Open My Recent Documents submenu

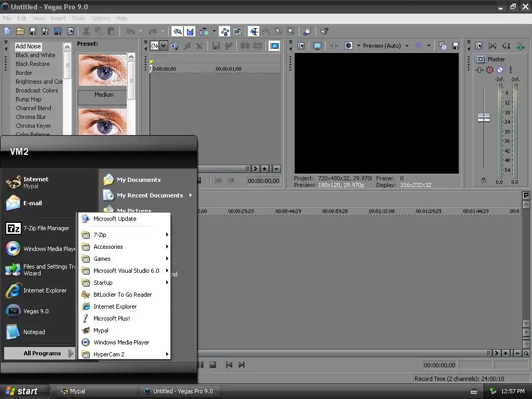(148, 195)
